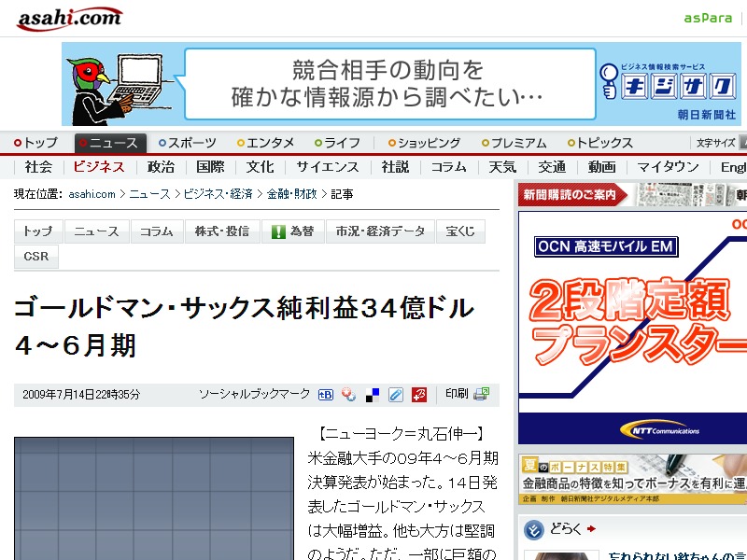This screenshot has height=560, width=747.
Task: Click the ビジネス・経済 breadcrumb link
Action: tap(218, 194)
